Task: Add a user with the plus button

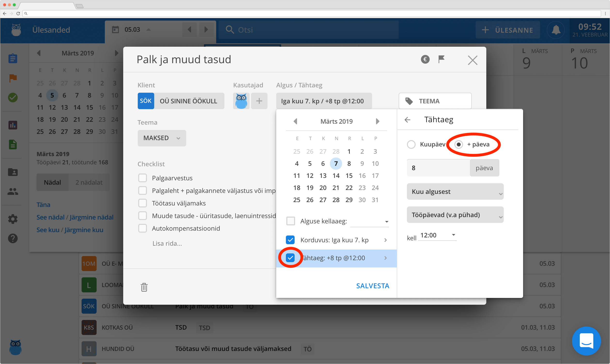Action: pos(259,101)
